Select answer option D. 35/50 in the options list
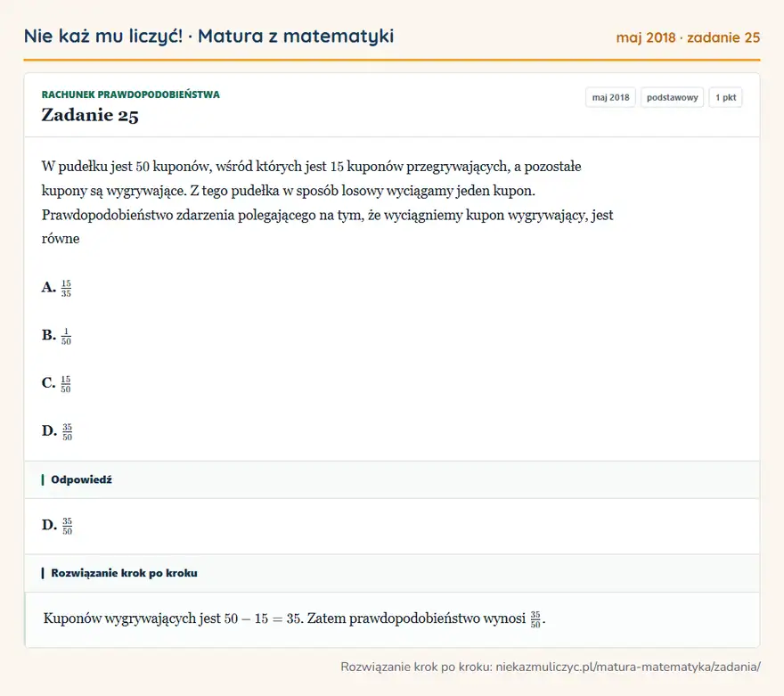The width and height of the screenshot is (784, 696). [x=57, y=431]
